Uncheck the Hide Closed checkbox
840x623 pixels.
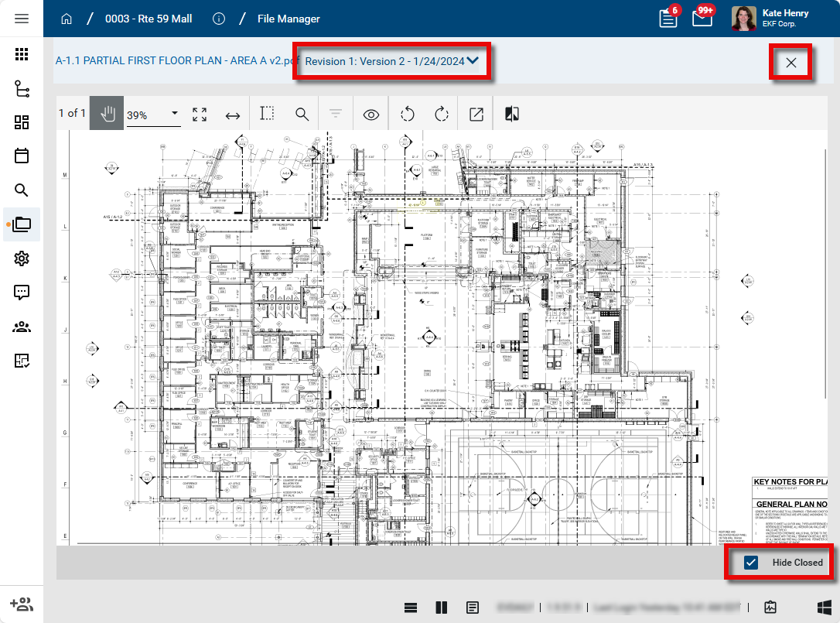coord(751,563)
